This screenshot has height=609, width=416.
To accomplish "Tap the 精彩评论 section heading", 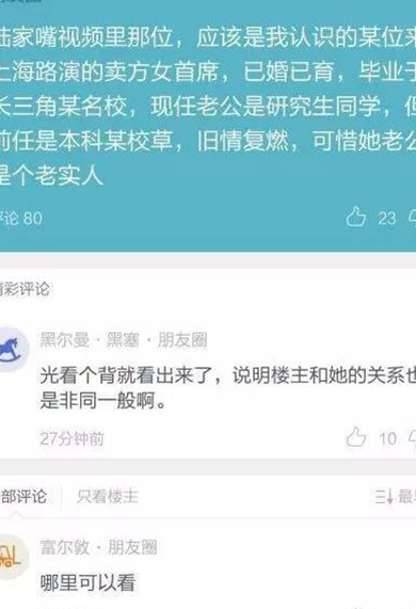I will 24,289.
